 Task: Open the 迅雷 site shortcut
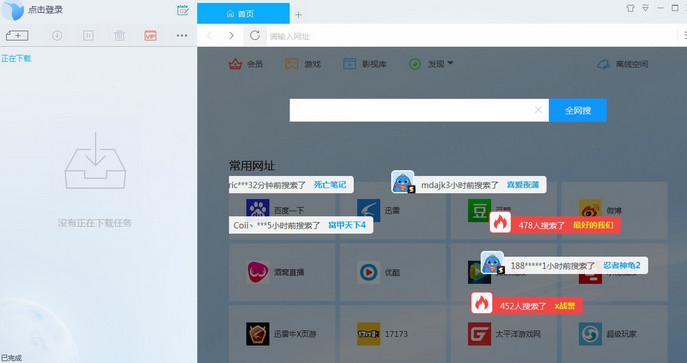(x=393, y=210)
